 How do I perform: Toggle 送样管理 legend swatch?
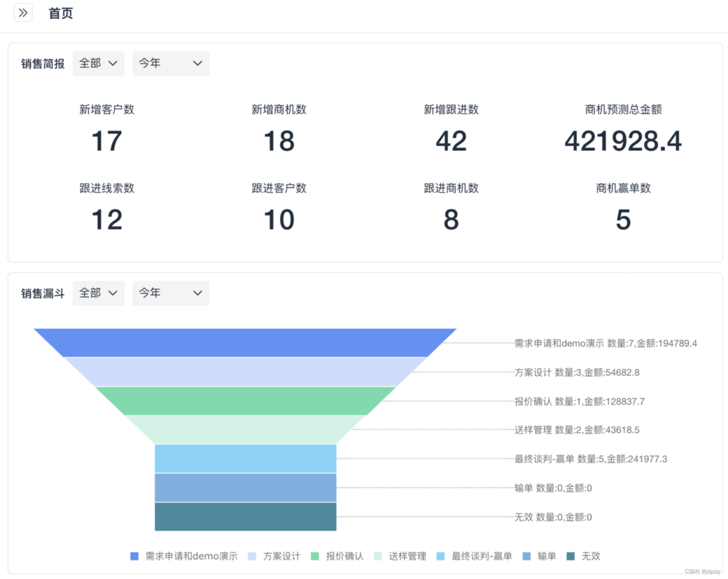[378, 556]
